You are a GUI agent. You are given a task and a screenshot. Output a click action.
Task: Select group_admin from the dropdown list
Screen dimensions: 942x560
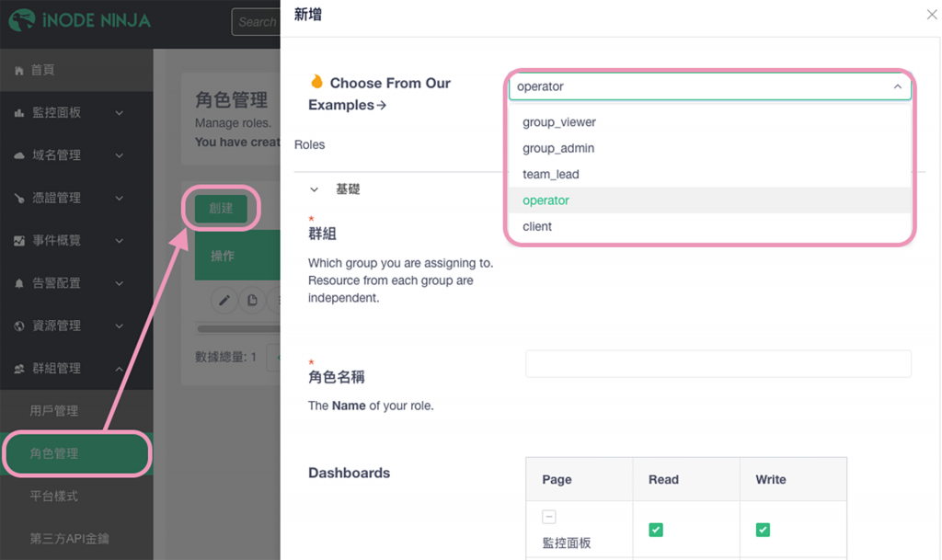(x=709, y=148)
